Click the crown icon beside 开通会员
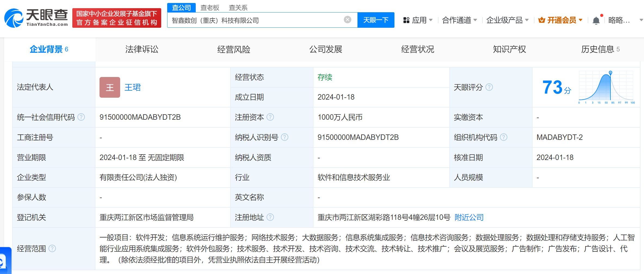Screen dimensions: 644x274 (x=542, y=20)
